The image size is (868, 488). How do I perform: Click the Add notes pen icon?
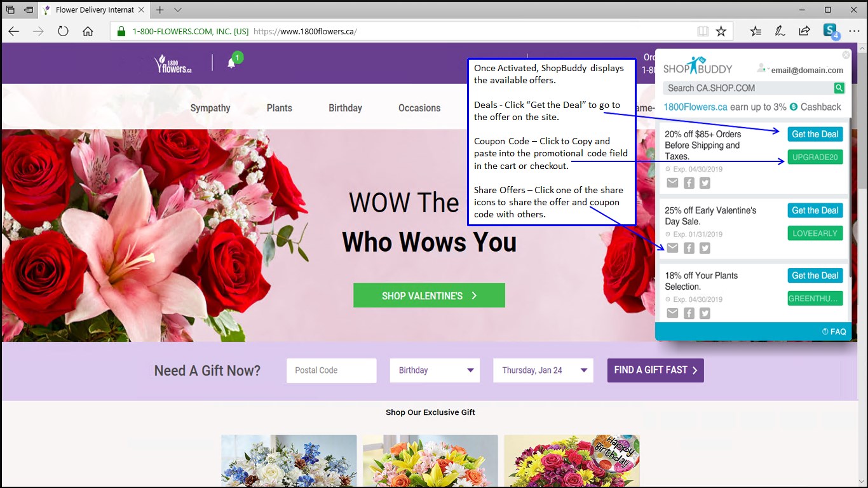click(780, 31)
